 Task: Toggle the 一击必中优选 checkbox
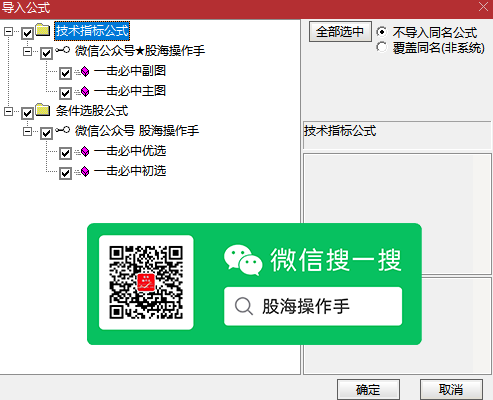(65, 153)
